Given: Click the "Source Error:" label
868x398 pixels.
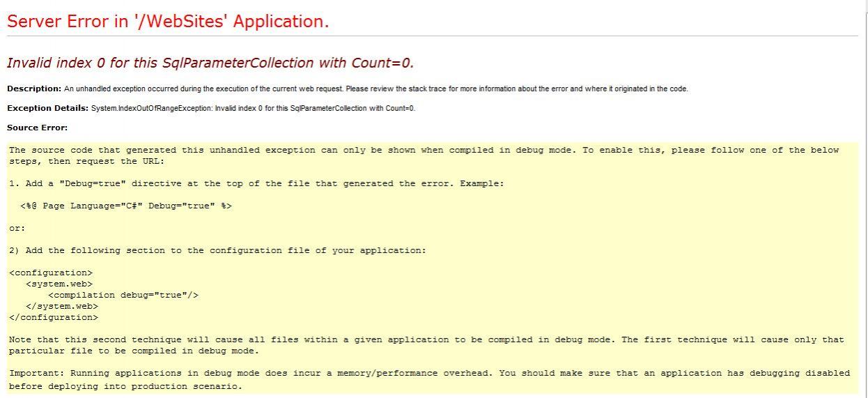Looking at the screenshot, I should tap(38, 128).
